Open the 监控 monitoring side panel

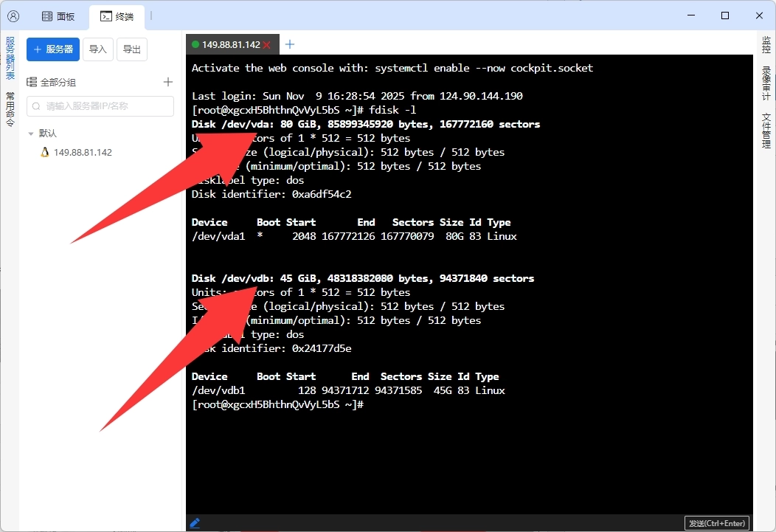point(766,45)
